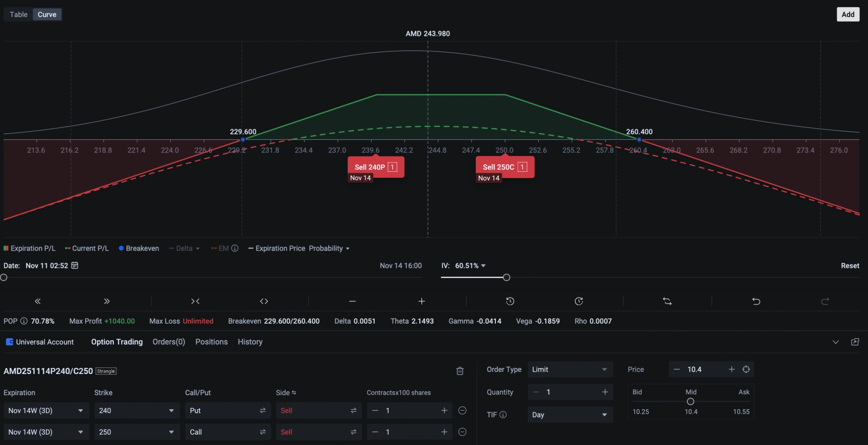868x445 pixels.
Task: Toggle Breakeven markers on chart
Action: [139, 248]
